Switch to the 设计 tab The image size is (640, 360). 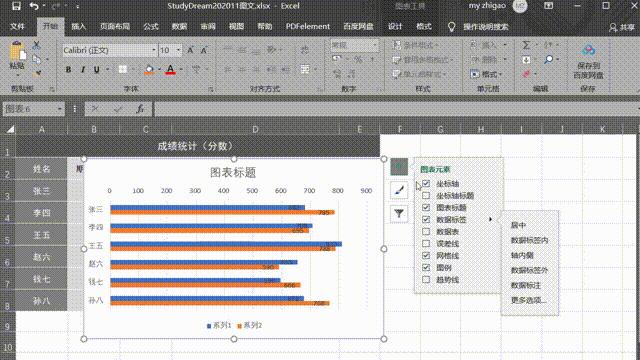[395, 27]
